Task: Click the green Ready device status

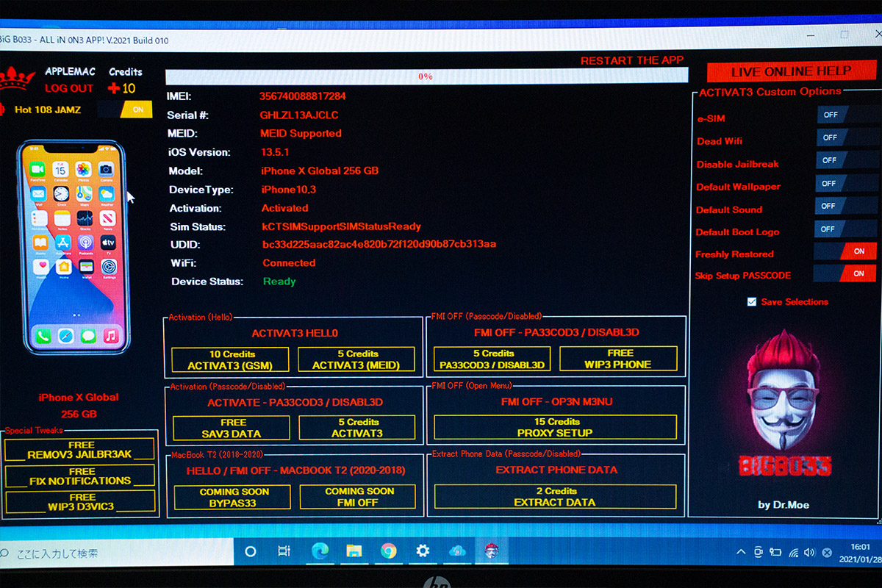Action: (279, 282)
